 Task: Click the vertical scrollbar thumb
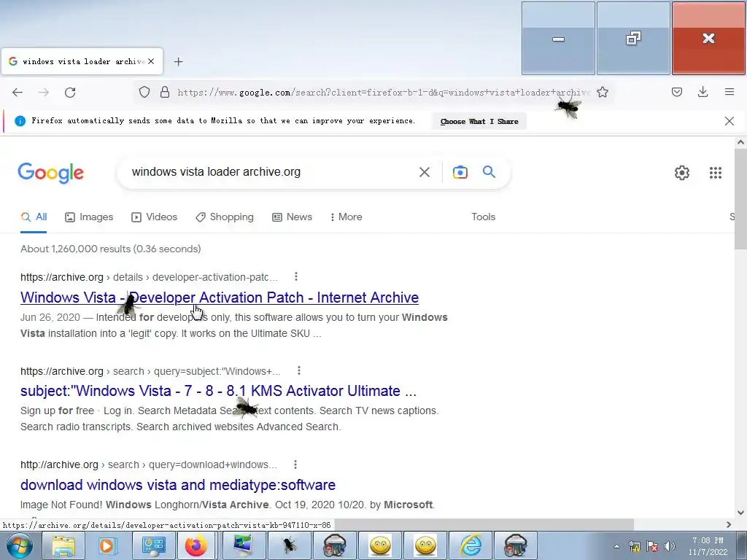click(x=740, y=198)
